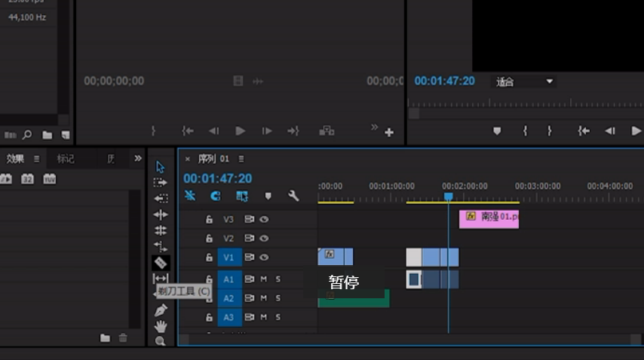Image resolution: width=644 pixels, height=360 pixels.
Task: Go to In point in source monitor
Action: [x=188, y=131]
